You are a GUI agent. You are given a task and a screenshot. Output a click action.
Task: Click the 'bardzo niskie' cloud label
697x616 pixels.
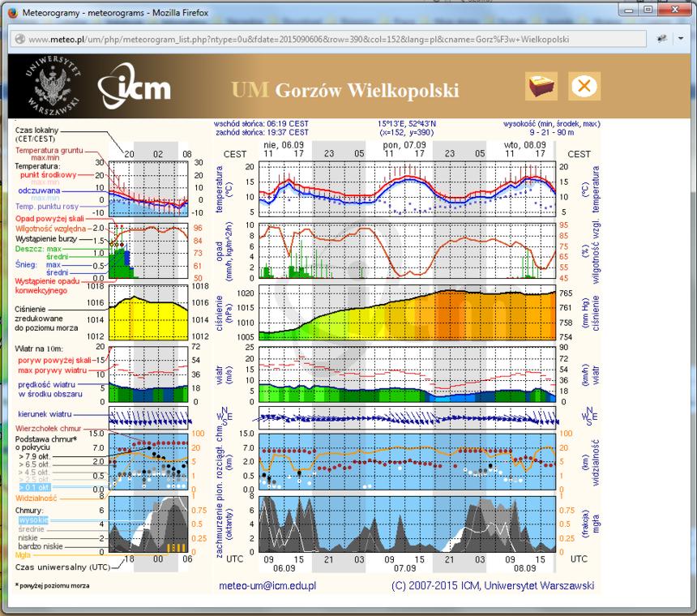point(41,546)
